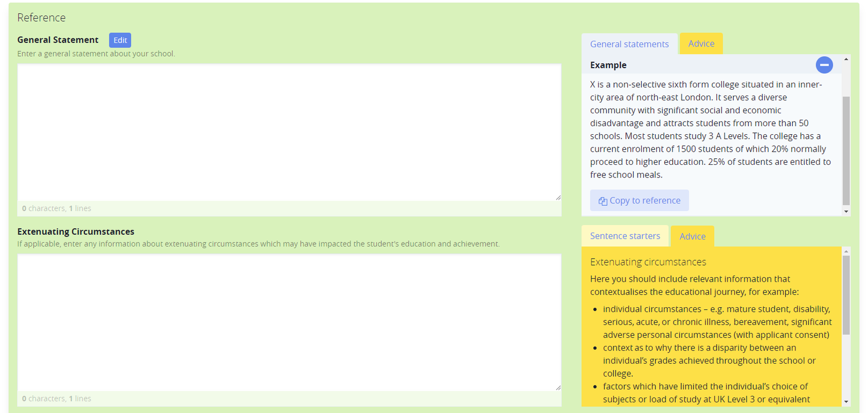Viewport: 868px width, 413px height.
Task: Click the "Example" heading in the statements panel
Action: click(x=608, y=65)
